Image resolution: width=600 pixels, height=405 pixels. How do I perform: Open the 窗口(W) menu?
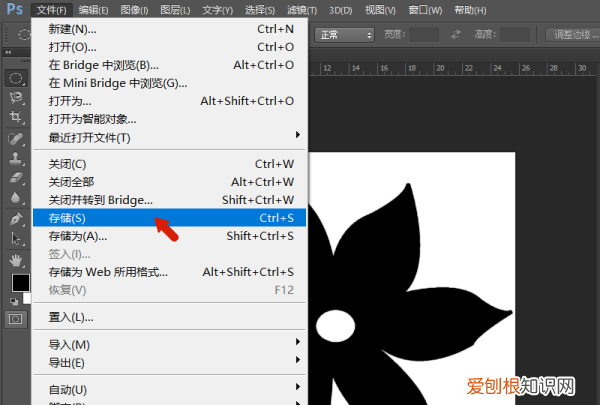[425, 10]
